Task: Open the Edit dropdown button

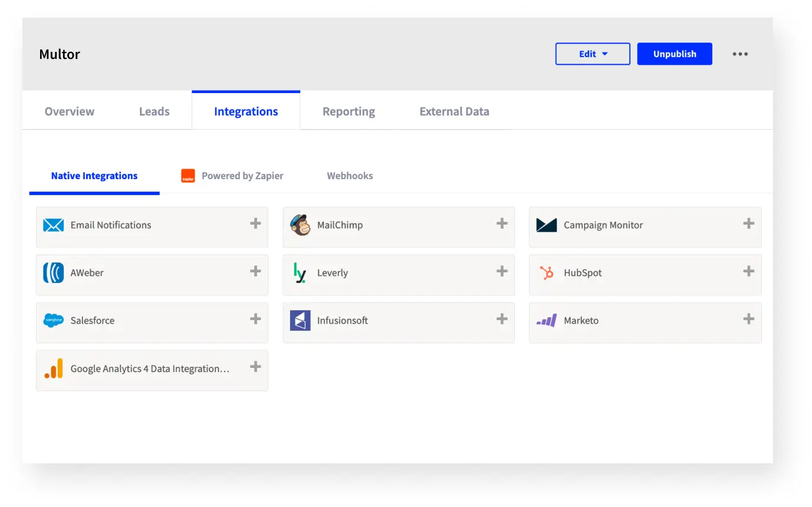Action: coord(593,54)
